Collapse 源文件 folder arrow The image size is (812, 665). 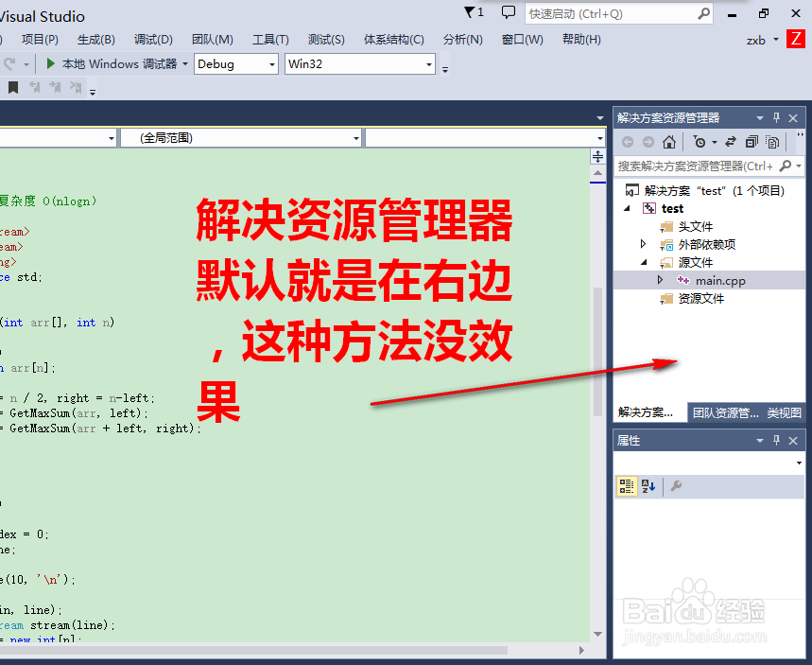(x=645, y=262)
